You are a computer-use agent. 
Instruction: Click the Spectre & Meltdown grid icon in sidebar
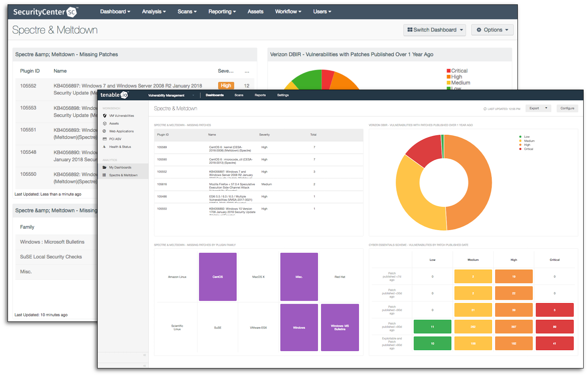105,175
